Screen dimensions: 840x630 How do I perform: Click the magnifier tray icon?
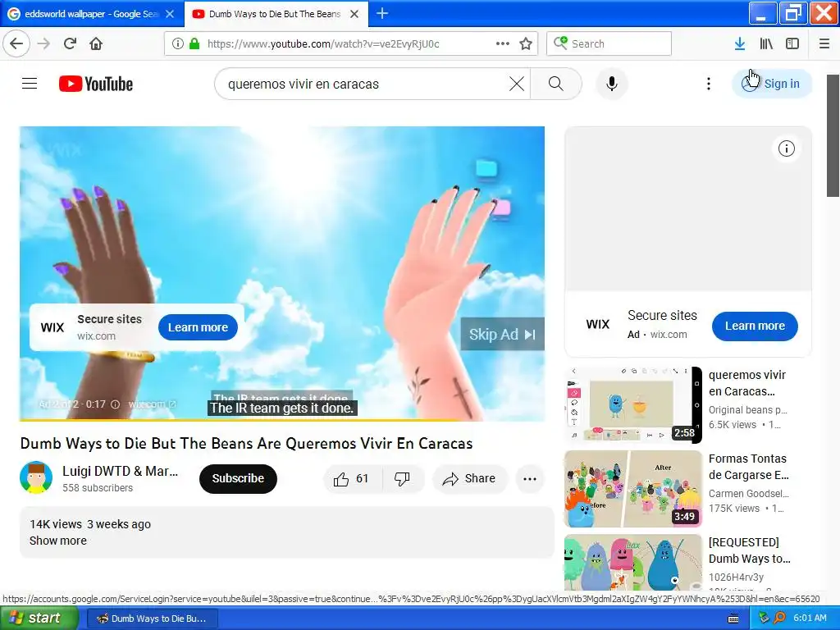point(779,619)
